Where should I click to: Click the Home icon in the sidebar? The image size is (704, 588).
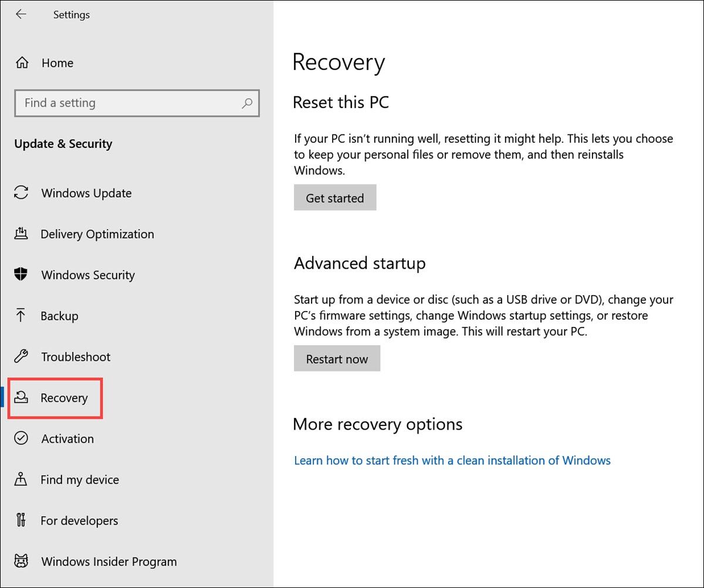[x=22, y=63]
